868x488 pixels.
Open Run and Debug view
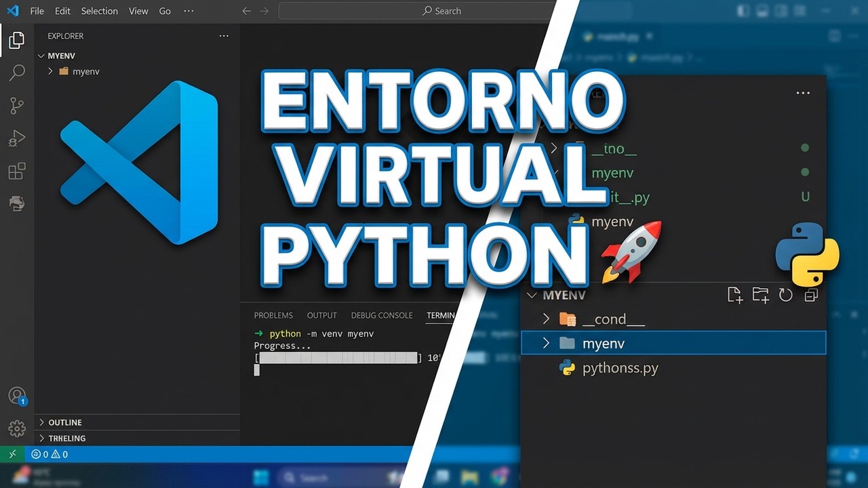[x=17, y=138]
